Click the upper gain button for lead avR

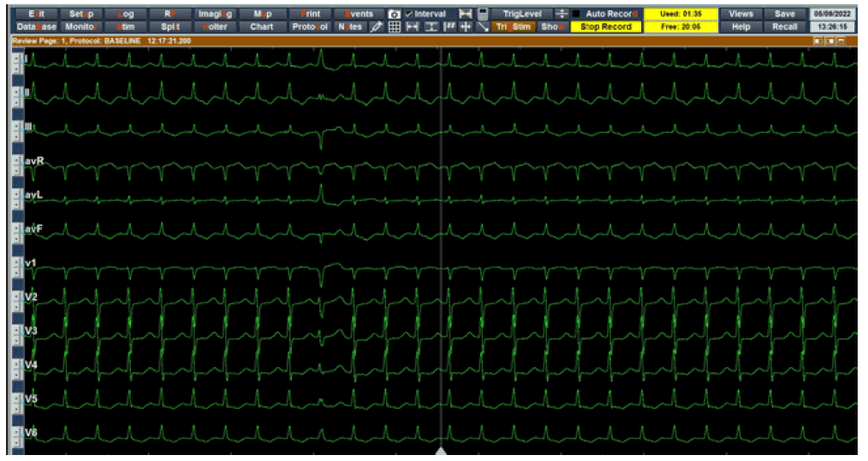(x=17, y=161)
